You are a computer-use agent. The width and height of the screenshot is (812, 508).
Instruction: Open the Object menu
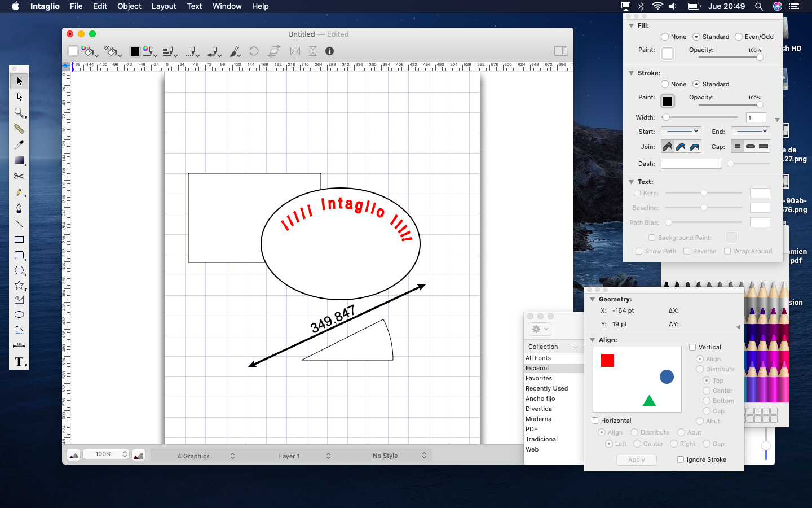[129, 6]
